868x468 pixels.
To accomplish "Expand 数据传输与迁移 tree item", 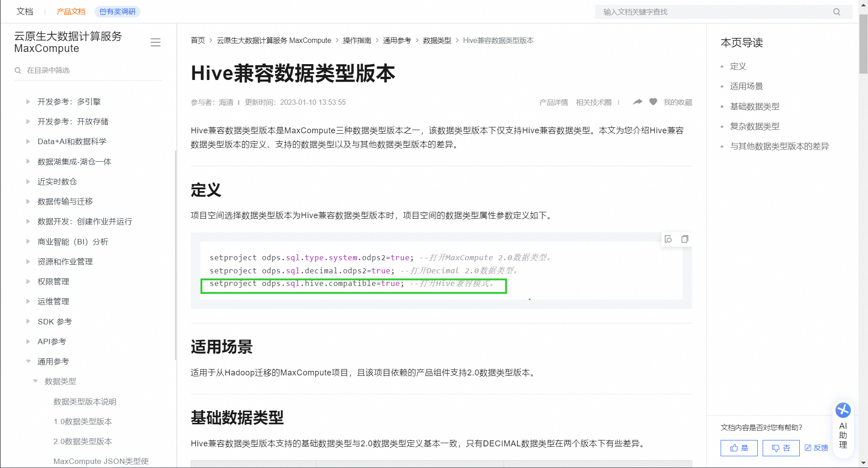I will [x=28, y=201].
